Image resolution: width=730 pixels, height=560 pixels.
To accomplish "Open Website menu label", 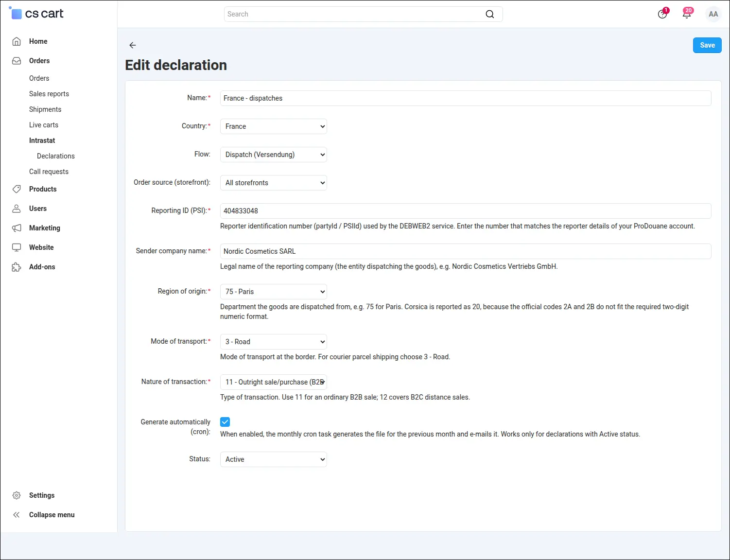I will pyautogui.click(x=41, y=247).
